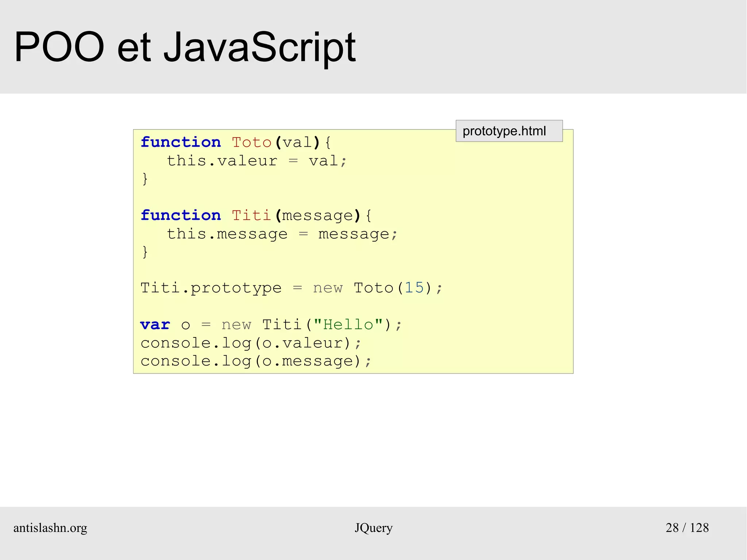
Task: Click the 'console.log(o.valeur);' line
Action: click(251, 343)
